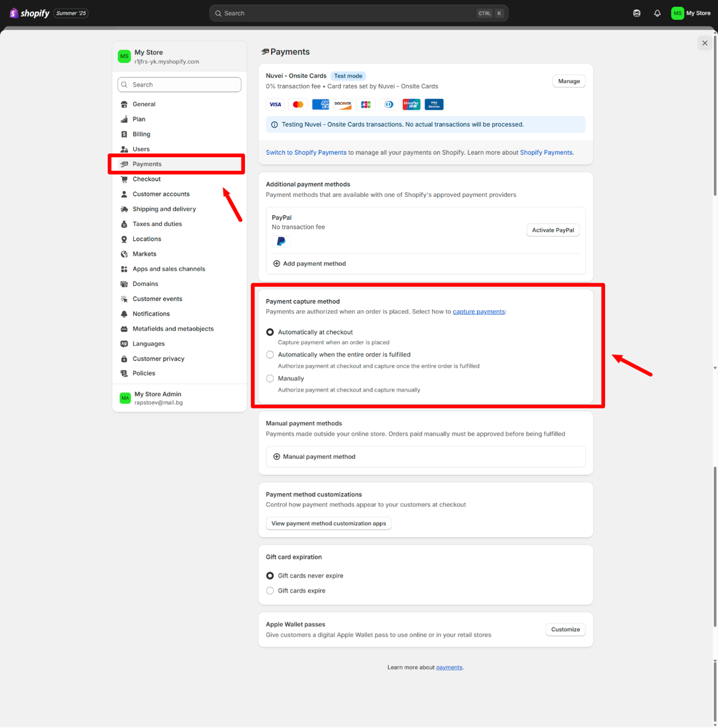Screen dimensions: 718x728
Task: Click Manual payment method button
Action: (425, 457)
